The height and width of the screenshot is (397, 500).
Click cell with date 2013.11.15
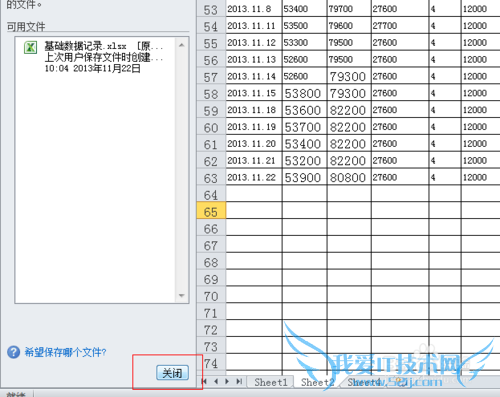(254, 93)
